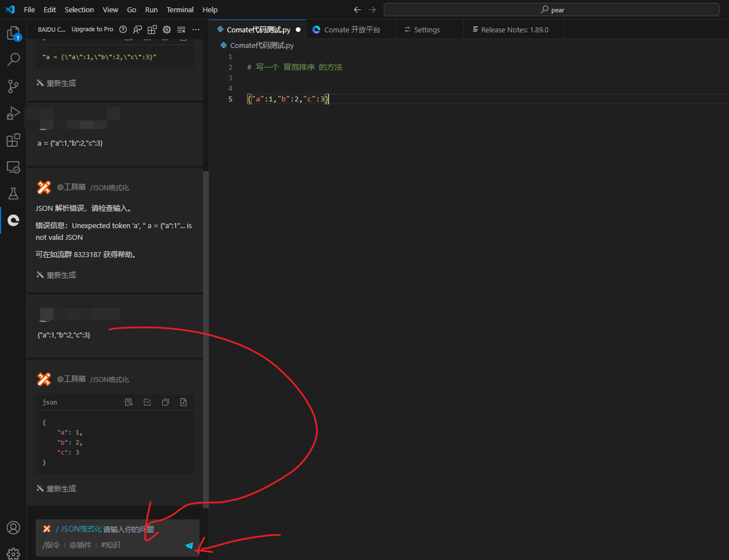Copy the formatted json code block

(166, 402)
